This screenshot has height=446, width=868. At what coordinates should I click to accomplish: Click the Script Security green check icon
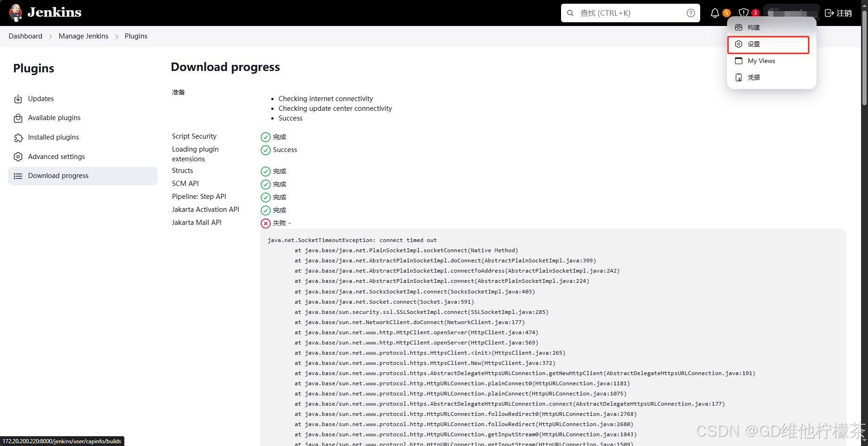[266, 137]
